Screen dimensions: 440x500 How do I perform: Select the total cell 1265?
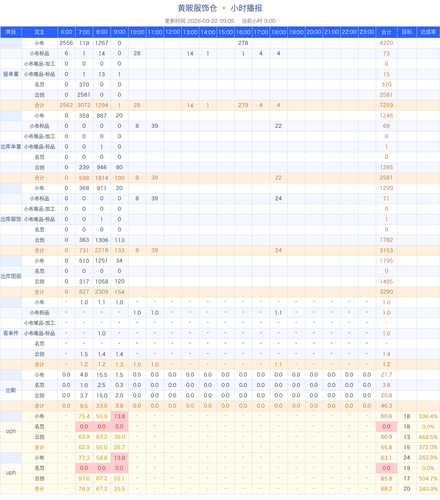[x=386, y=167]
